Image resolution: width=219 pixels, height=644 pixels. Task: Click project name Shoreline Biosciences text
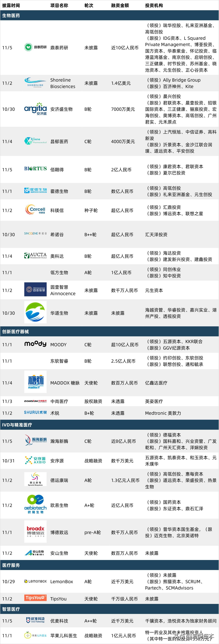(63, 83)
